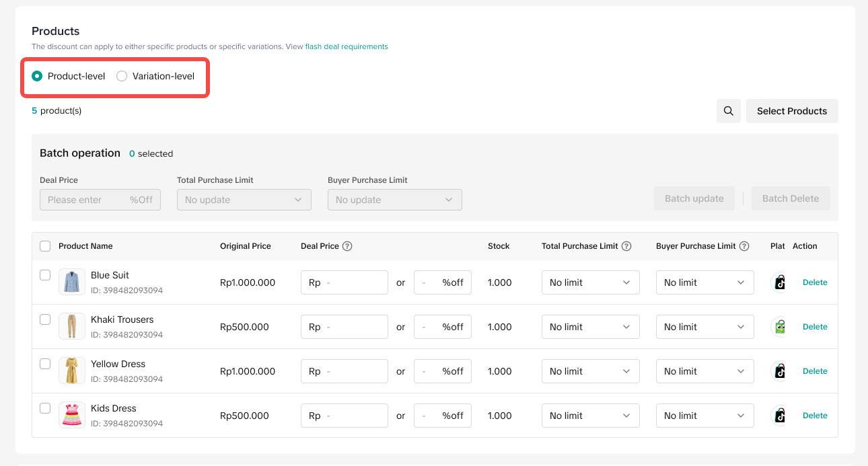The image size is (868, 466).
Task: Open Blue Suit Total Purchase Limit dropdown
Action: point(590,282)
